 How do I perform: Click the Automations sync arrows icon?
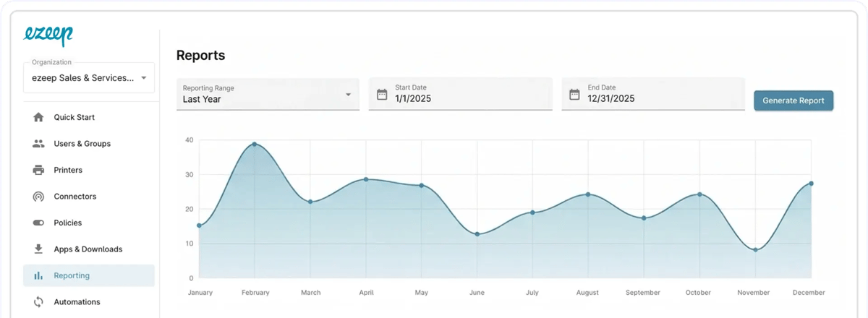(x=38, y=302)
